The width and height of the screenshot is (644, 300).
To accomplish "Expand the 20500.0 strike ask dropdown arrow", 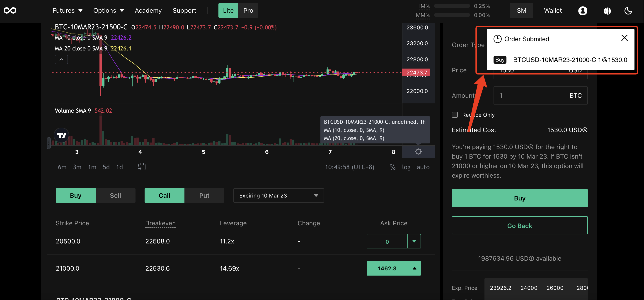I will pyautogui.click(x=414, y=241).
